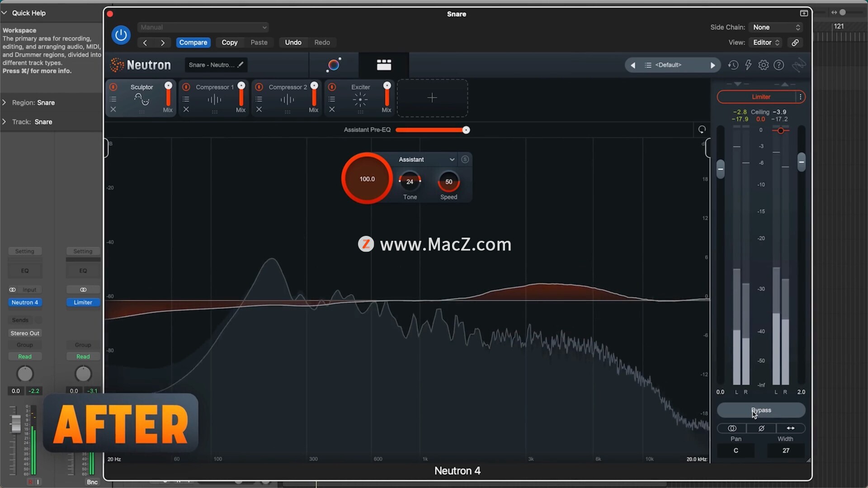The width and height of the screenshot is (868, 488).
Task: Open the Assistant view orb tab
Action: click(x=334, y=65)
